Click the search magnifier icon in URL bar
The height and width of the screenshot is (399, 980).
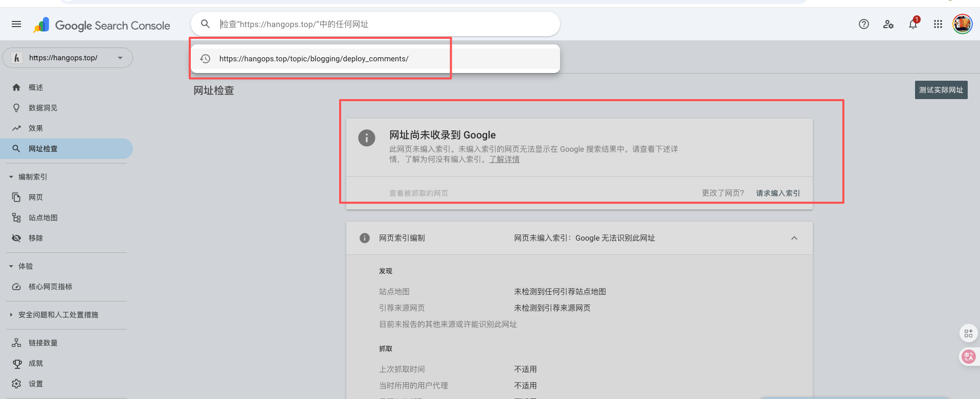(206, 24)
